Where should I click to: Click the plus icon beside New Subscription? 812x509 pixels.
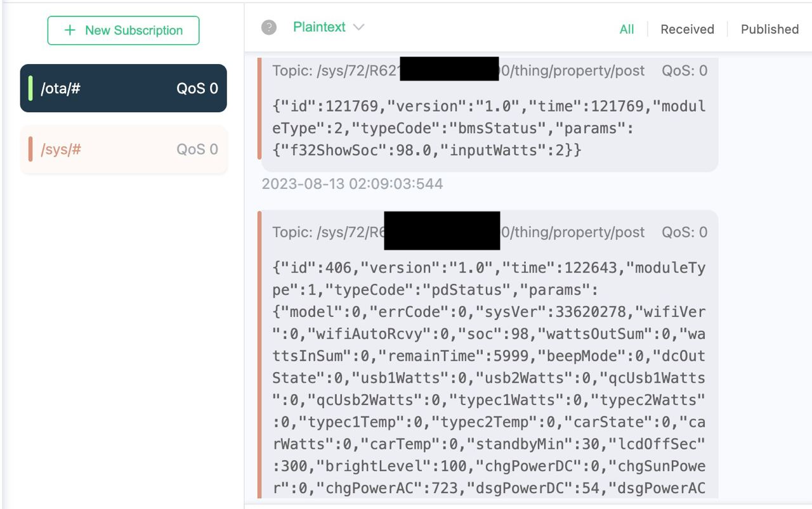pos(70,30)
